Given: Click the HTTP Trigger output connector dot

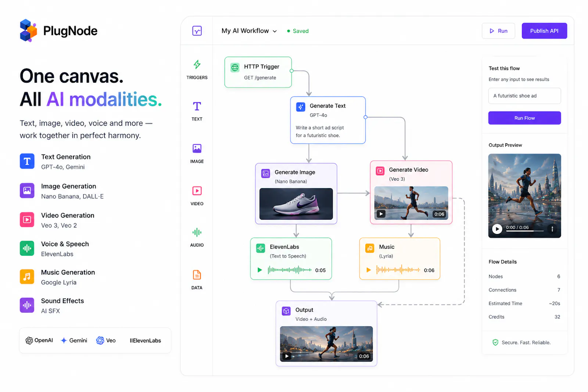Looking at the screenshot, I should pyautogui.click(x=291, y=71).
